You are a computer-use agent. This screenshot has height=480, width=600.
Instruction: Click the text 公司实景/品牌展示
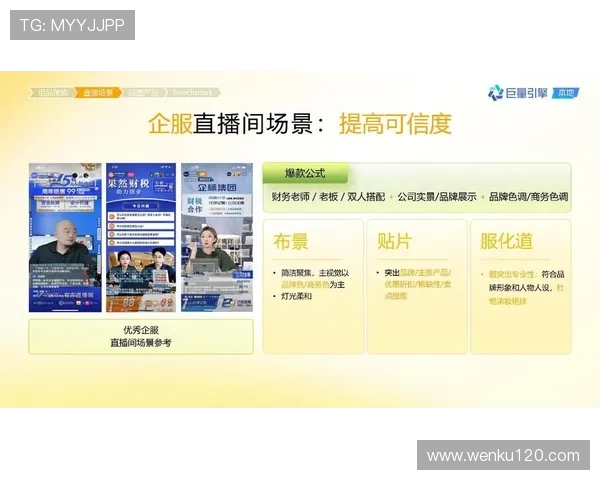click(x=437, y=197)
